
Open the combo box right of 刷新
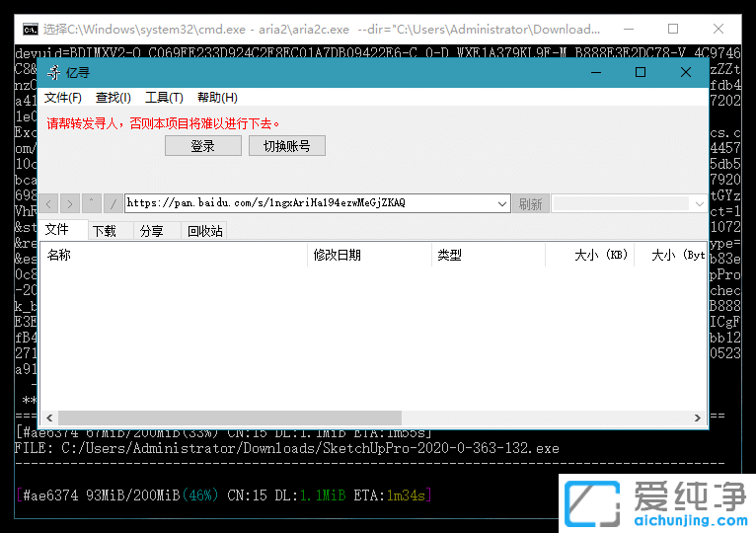click(630, 204)
